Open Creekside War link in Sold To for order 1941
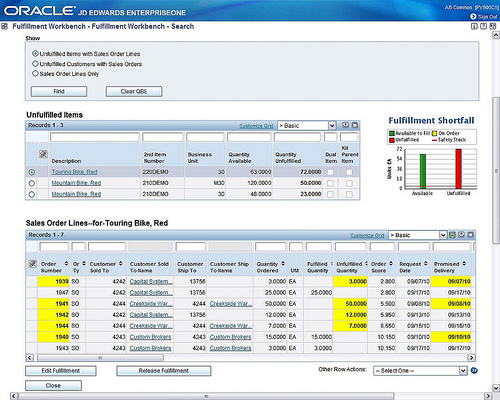The height and width of the screenshot is (400, 500). (151, 304)
